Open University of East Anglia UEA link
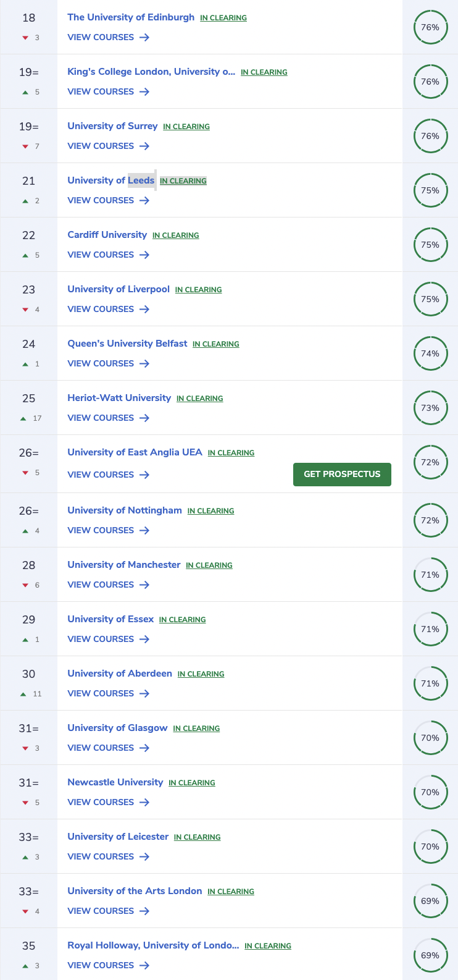The height and width of the screenshot is (980, 458). 135,452
